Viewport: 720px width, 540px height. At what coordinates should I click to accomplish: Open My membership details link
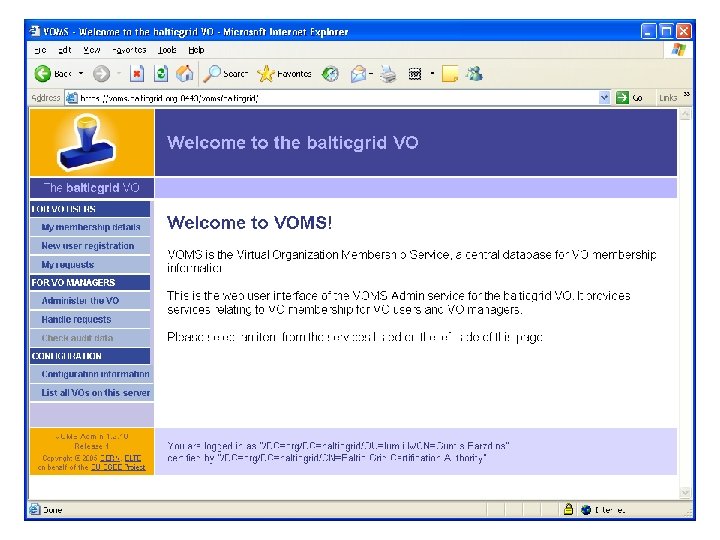pos(90,227)
